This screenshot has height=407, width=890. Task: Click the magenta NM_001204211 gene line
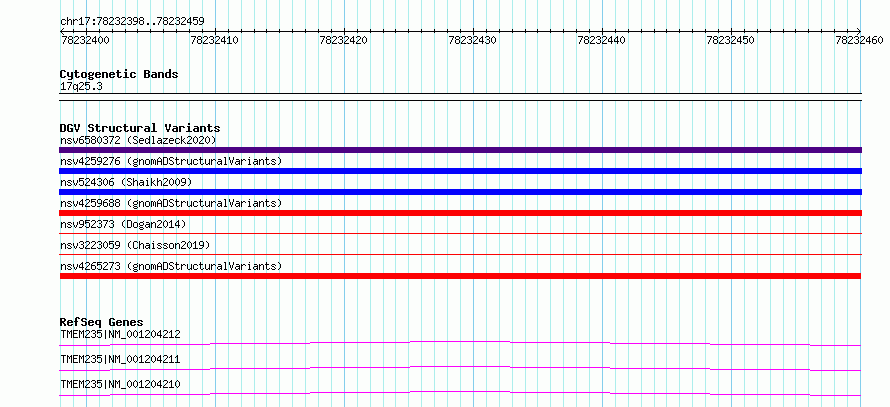tap(460, 368)
